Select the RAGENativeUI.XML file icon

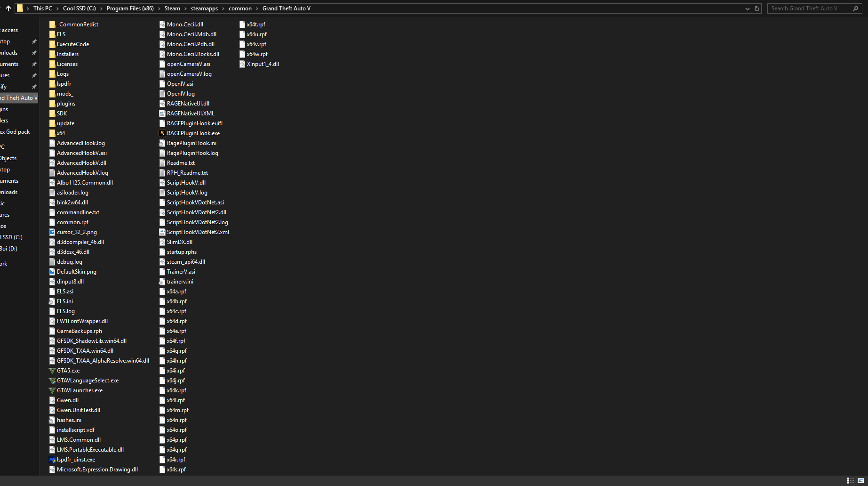[x=162, y=113]
